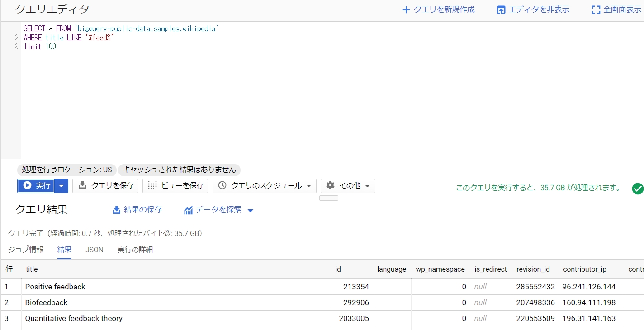Screen dimensions: 644x330
Task: Click the fullscreen brackets icon
Action: pyautogui.click(x=596, y=10)
